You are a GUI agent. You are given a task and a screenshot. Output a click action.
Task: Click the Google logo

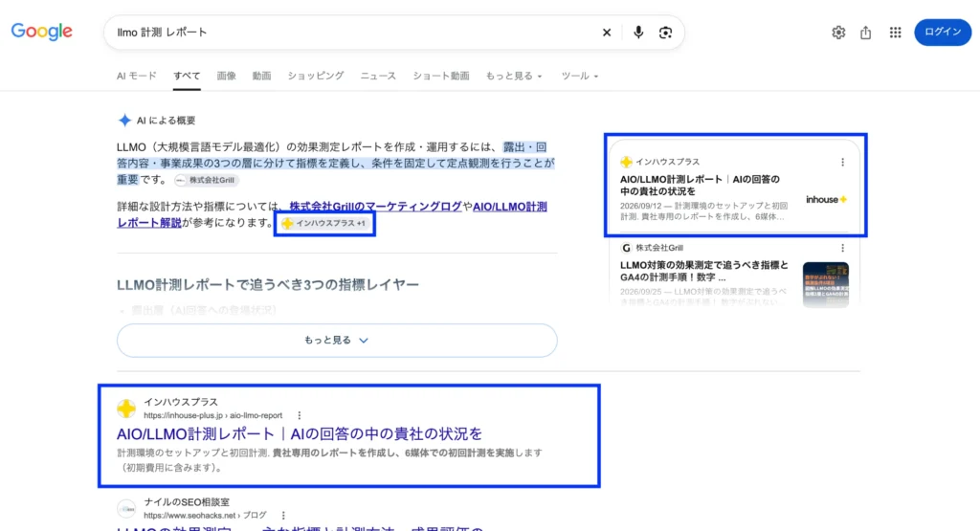point(42,32)
